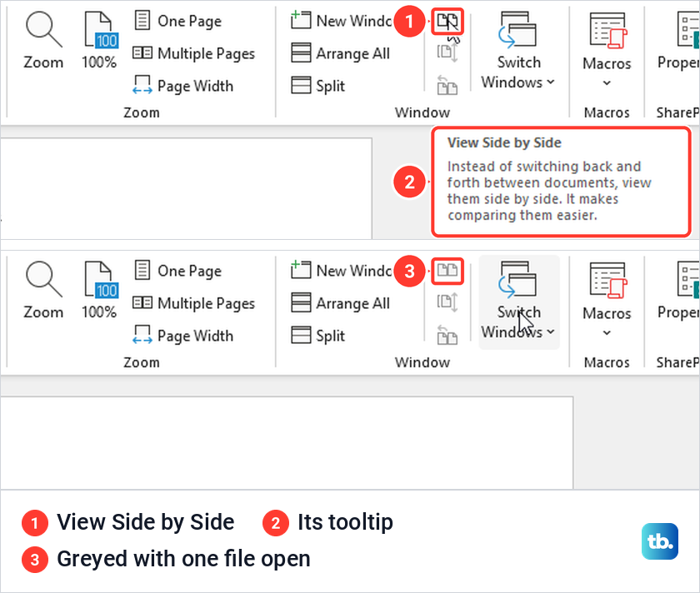Open New Window in lower ribbon
This screenshot has width=700, height=593.
[341, 271]
